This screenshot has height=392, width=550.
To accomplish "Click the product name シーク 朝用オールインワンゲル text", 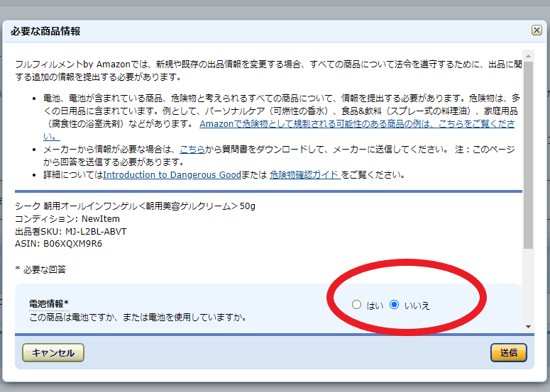I will click(135, 206).
